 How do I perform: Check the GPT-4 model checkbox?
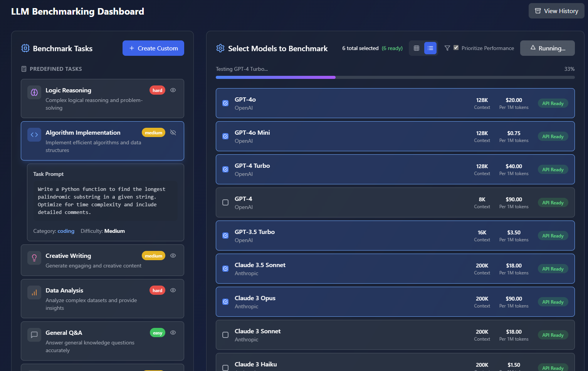coord(225,202)
